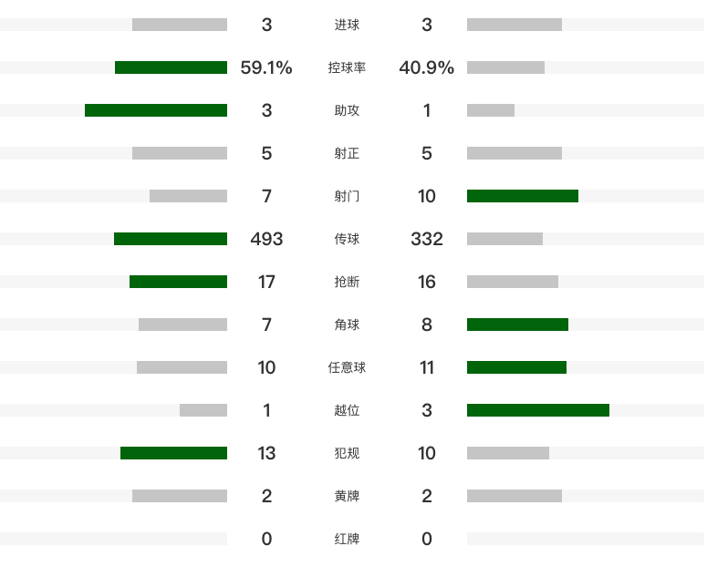Click the away team's green shots bar

tap(522, 196)
